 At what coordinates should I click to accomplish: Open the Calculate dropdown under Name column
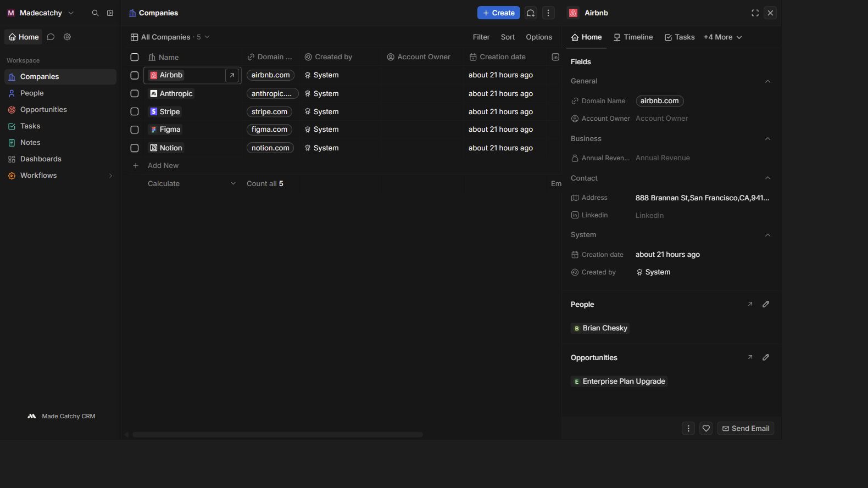[192, 184]
